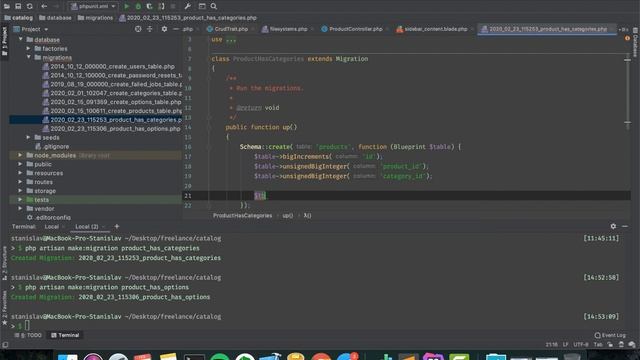
Task: Click the Open folder icon in main toolbar
Action: tap(7, 6)
